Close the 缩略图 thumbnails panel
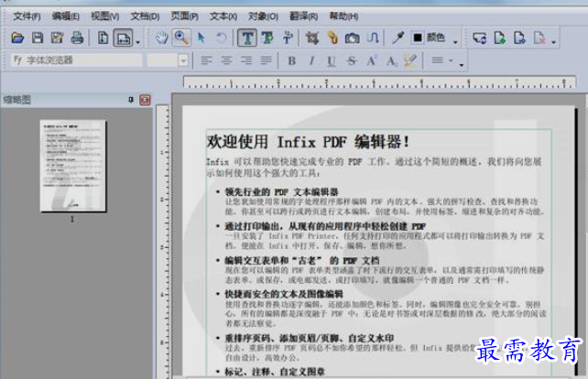Image resolution: width=588 pixels, height=379 pixels. (x=145, y=100)
